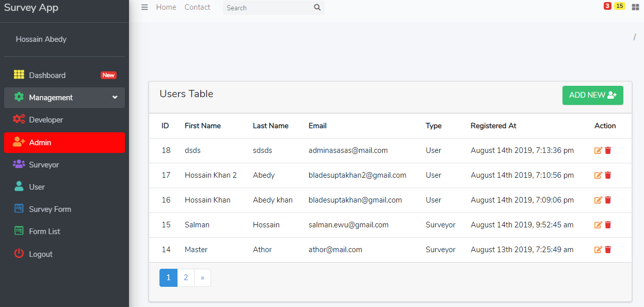Click the Email column header
This screenshot has height=307, width=644.
click(317, 126)
